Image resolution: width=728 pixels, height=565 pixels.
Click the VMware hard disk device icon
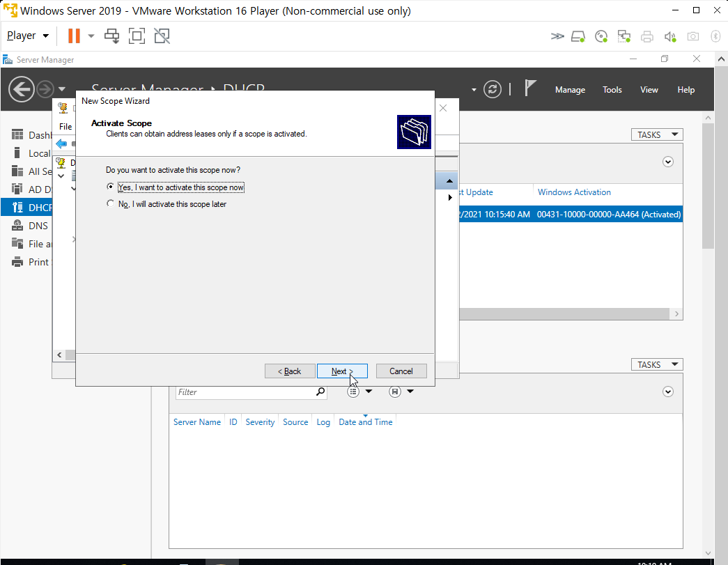pyautogui.click(x=578, y=36)
